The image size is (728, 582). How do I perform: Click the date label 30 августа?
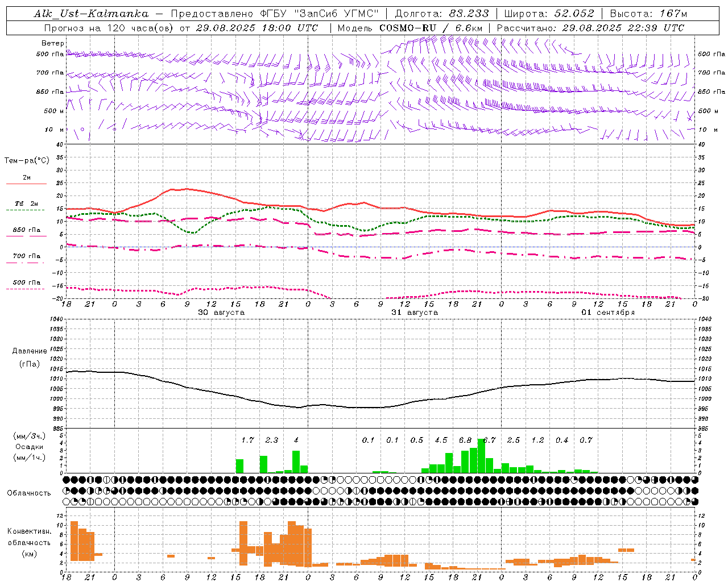pos(221,313)
